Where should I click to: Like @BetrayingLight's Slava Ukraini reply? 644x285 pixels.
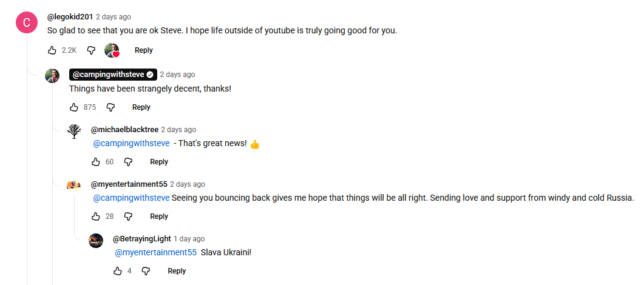(118, 271)
